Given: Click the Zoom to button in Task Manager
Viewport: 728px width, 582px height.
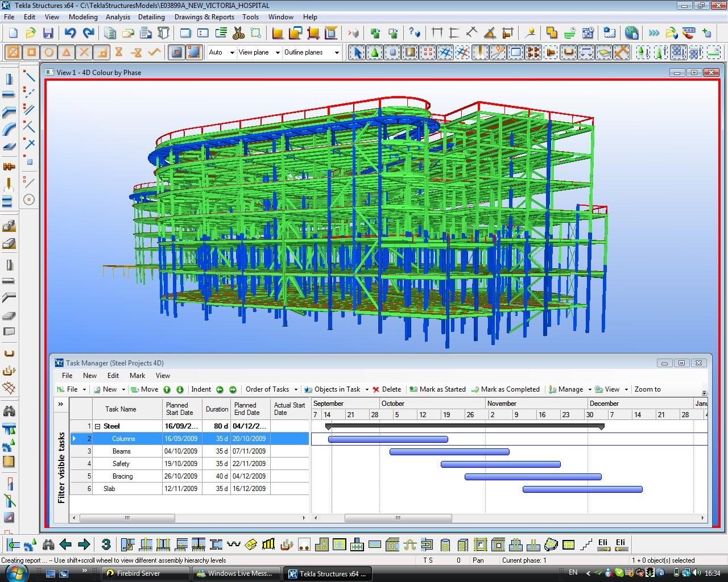Looking at the screenshot, I should point(647,389).
